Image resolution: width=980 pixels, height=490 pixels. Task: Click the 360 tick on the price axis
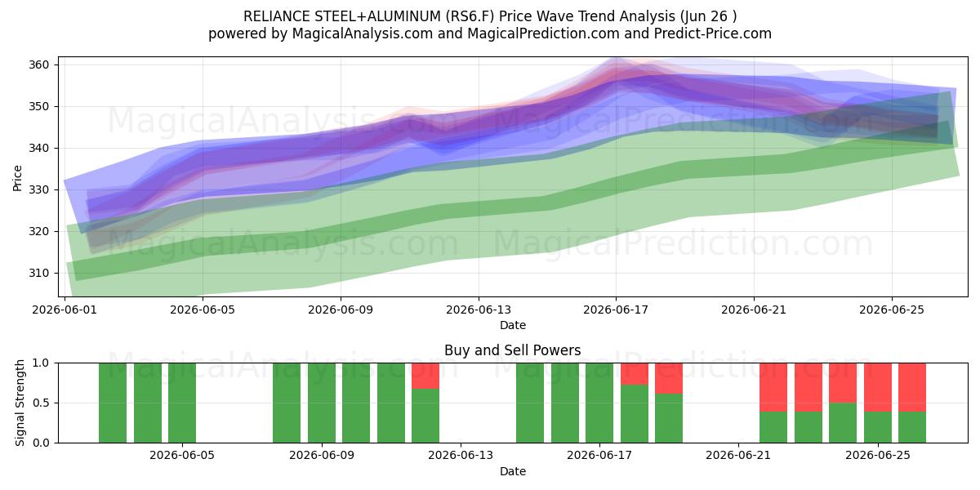click(38, 65)
